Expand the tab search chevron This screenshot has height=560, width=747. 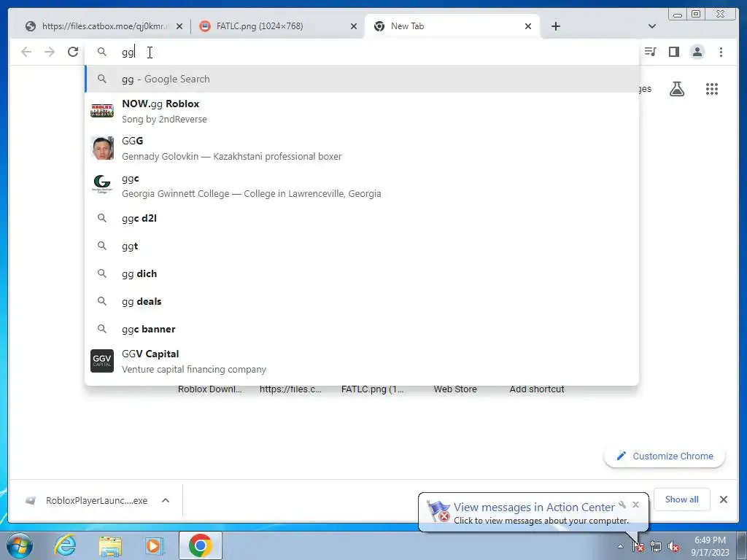pyautogui.click(x=652, y=26)
